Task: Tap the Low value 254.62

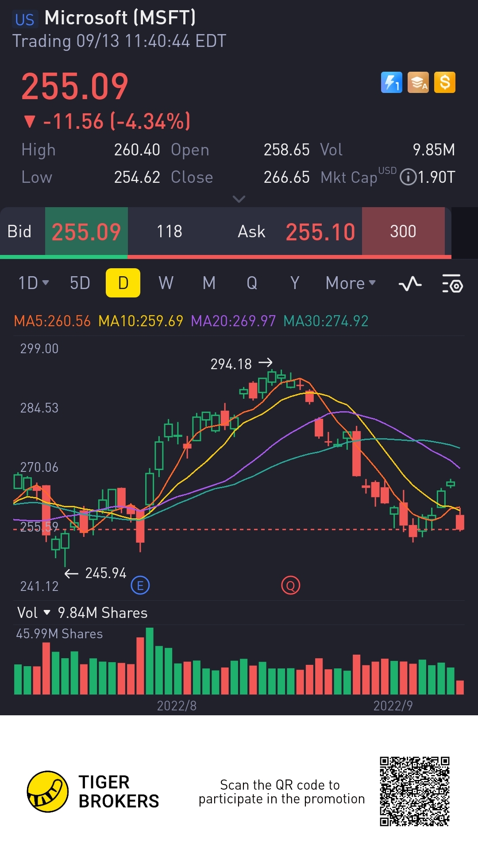Action: click(137, 177)
